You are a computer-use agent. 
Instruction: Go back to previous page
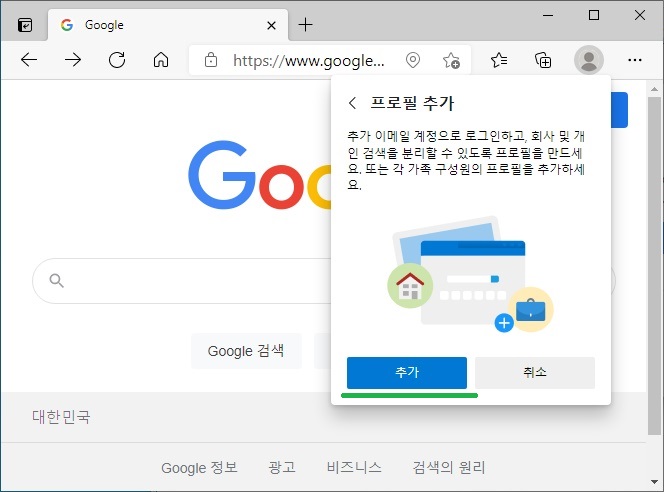coord(29,60)
